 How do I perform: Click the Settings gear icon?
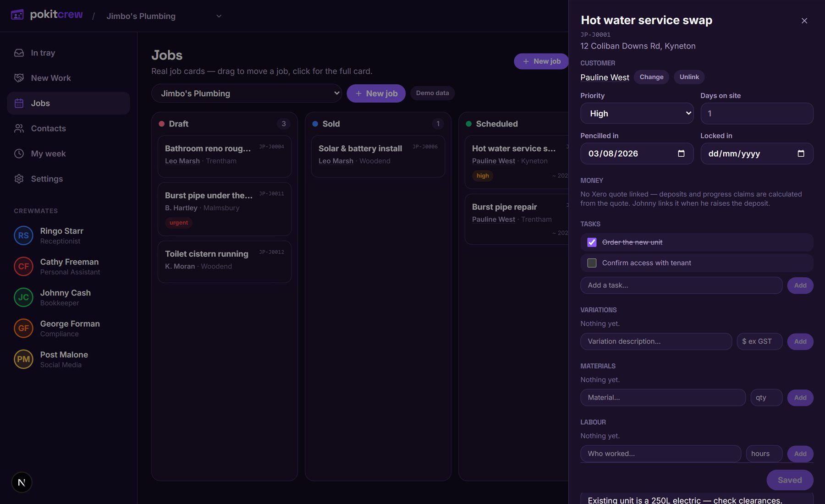[19, 179]
